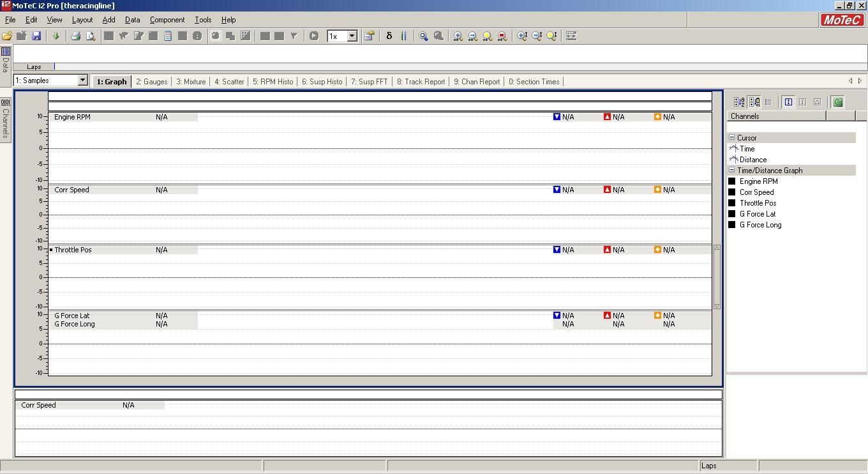Image resolution: width=868 pixels, height=474 pixels.
Task: Select the Time cursor channel
Action: 747,149
